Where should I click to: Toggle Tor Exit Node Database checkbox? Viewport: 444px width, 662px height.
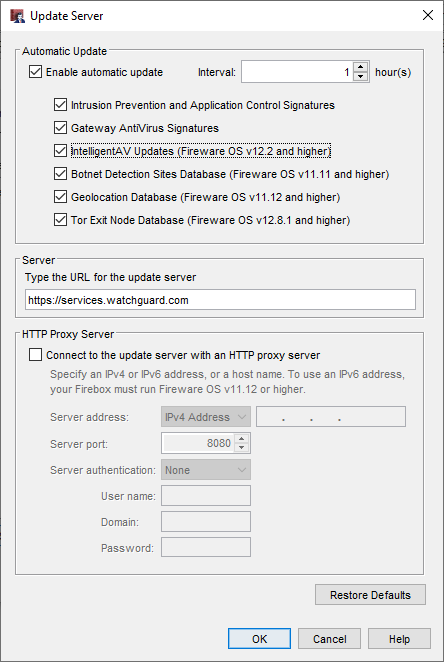pyautogui.click(x=60, y=220)
